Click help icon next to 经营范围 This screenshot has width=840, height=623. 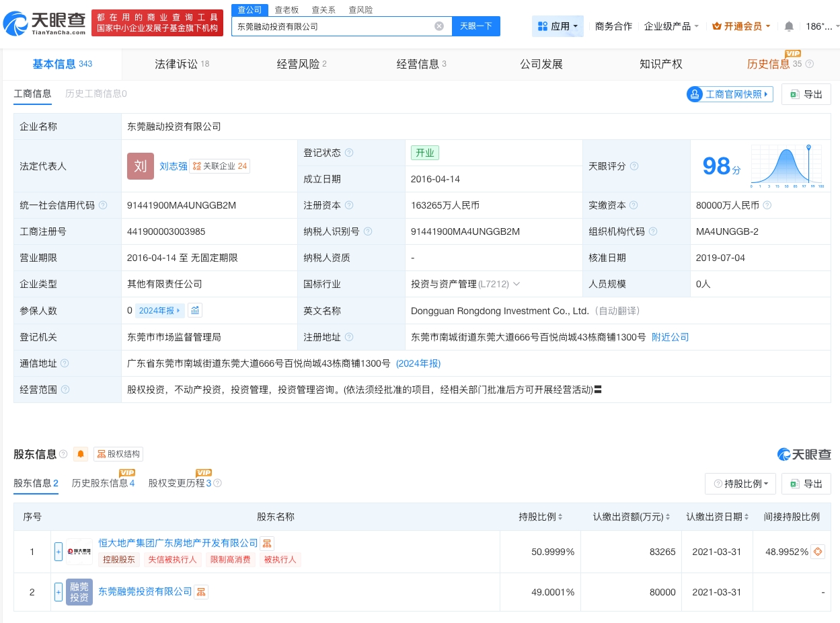point(65,390)
